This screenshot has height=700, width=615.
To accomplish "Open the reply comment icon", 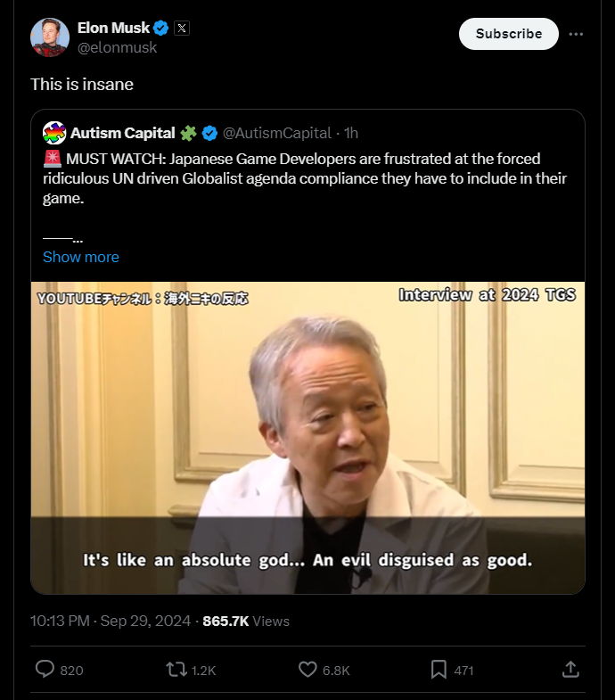I will click(x=45, y=670).
